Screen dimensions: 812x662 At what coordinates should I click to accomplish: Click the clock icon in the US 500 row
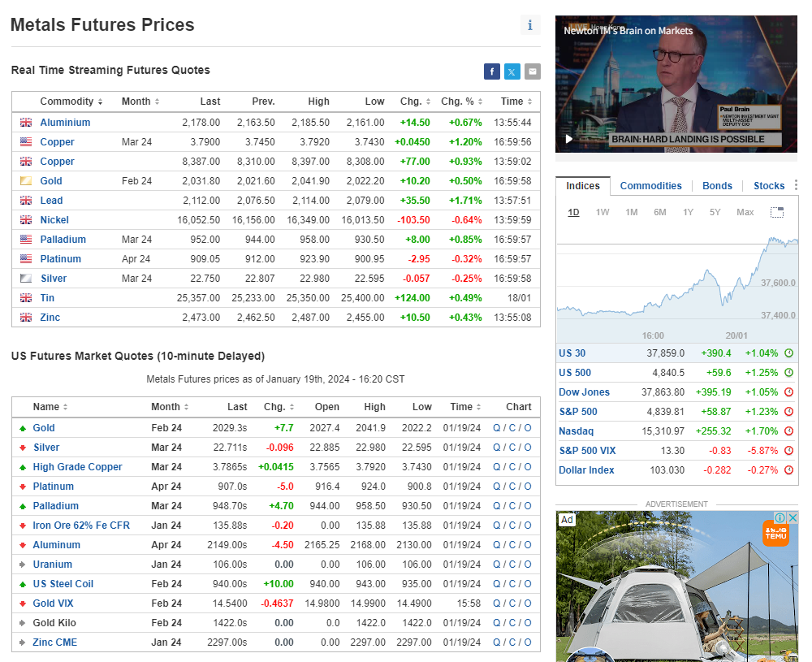(x=788, y=373)
